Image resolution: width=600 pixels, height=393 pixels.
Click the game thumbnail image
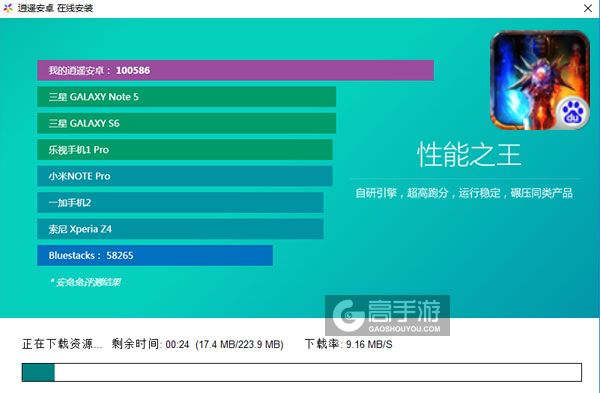[x=540, y=80]
